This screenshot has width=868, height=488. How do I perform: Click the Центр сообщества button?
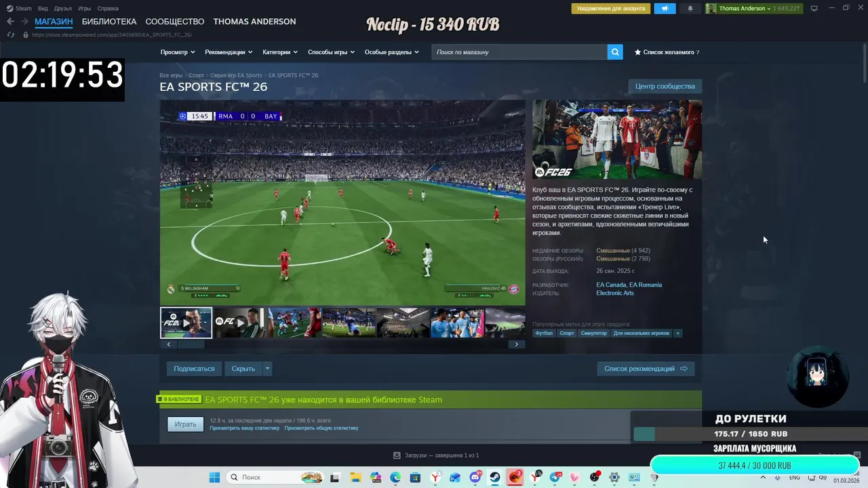(x=665, y=86)
